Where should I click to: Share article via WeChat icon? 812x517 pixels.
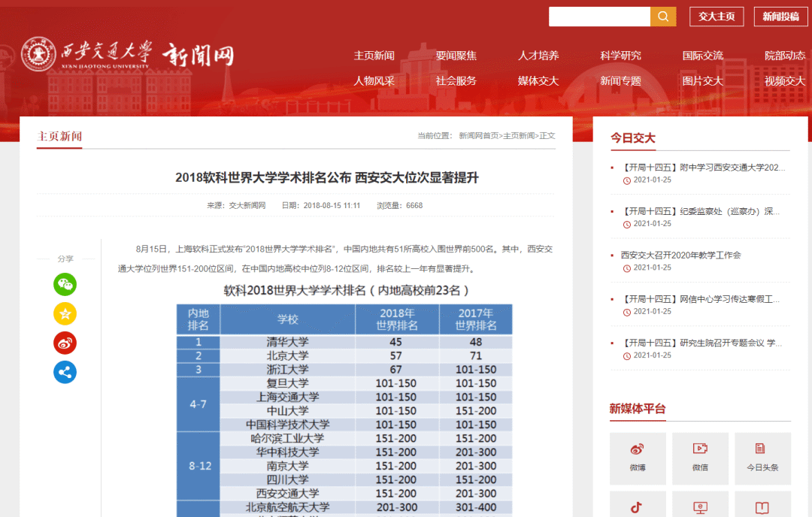coord(65,284)
